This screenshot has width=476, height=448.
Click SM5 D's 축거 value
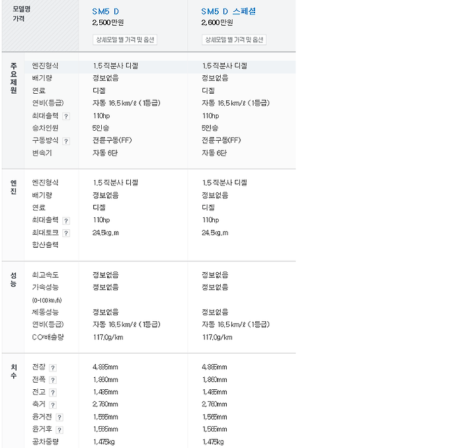[x=105, y=404]
